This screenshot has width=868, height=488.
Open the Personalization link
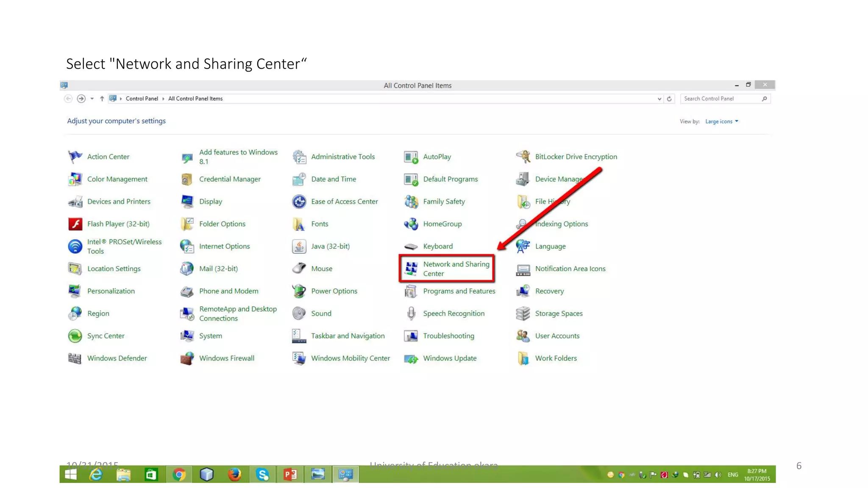(111, 291)
